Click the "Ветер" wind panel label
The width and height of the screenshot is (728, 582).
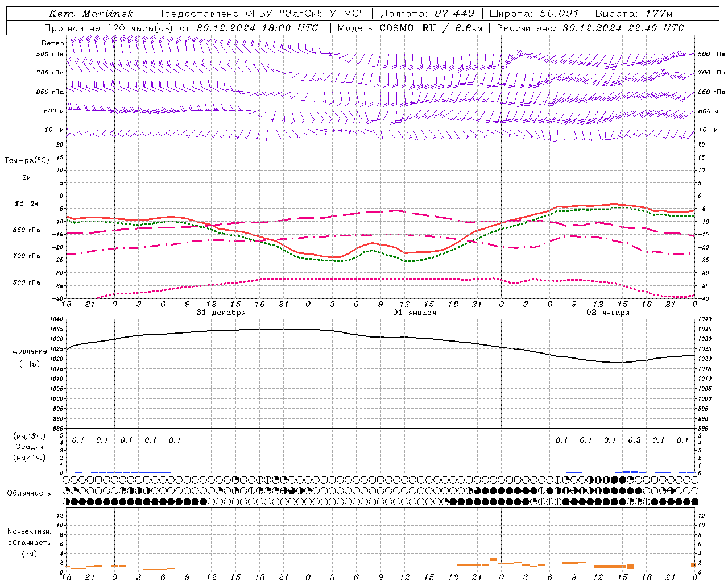(x=52, y=43)
